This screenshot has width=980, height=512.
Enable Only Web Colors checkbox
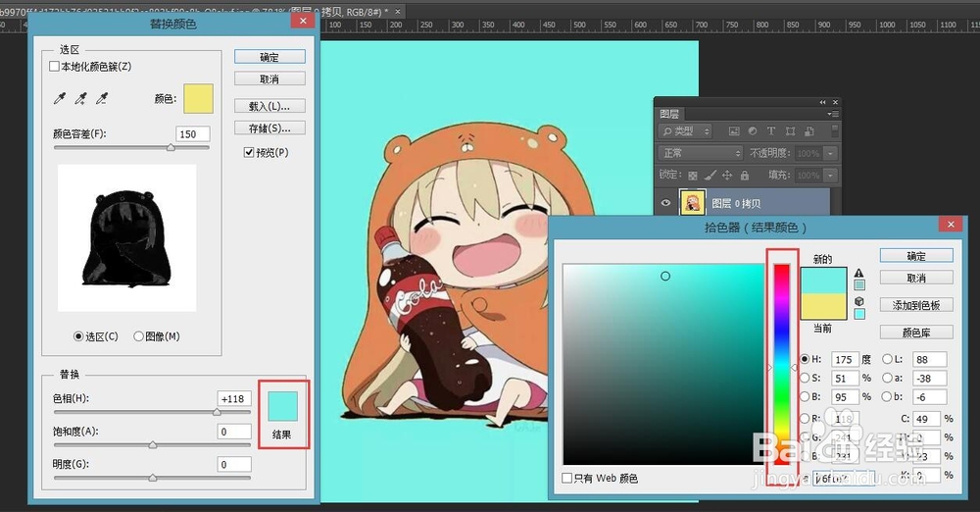click(x=566, y=479)
